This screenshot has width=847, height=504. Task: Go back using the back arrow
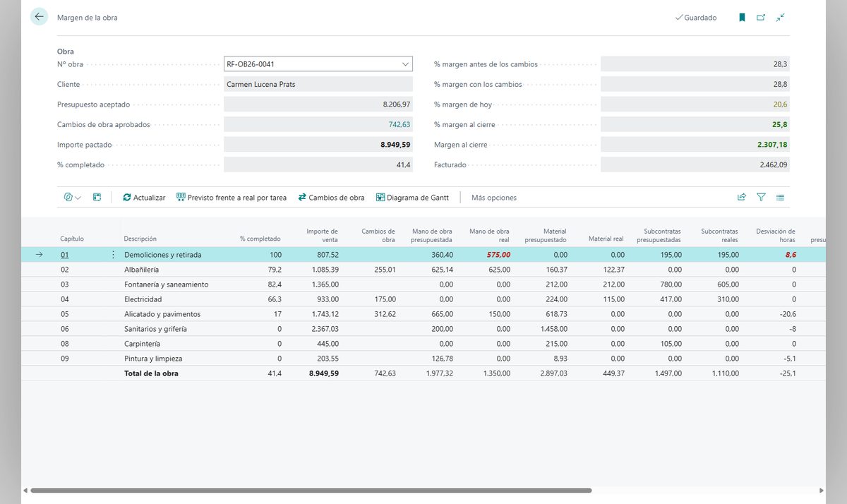(x=39, y=17)
